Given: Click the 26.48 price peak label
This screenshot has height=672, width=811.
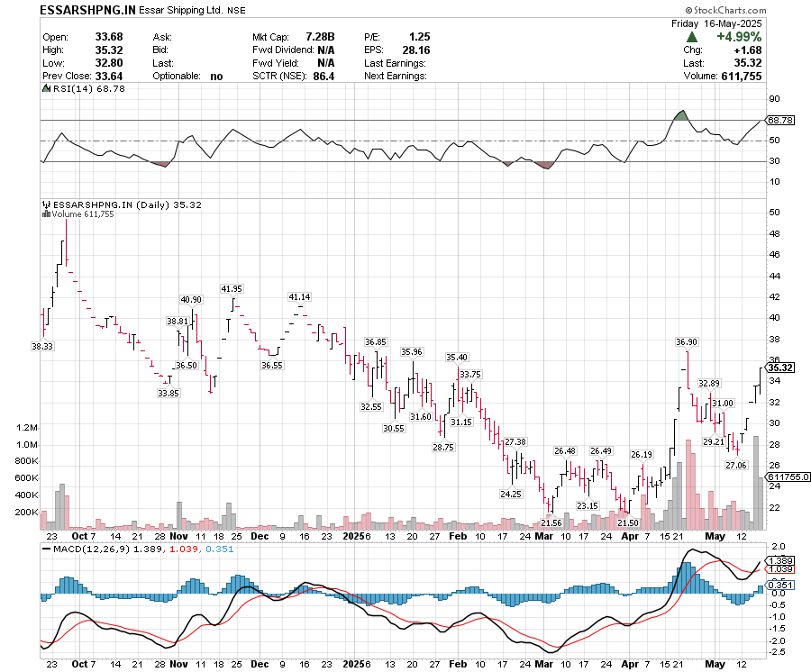Looking at the screenshot, I should pyautogui.click(x=565, y=451).
